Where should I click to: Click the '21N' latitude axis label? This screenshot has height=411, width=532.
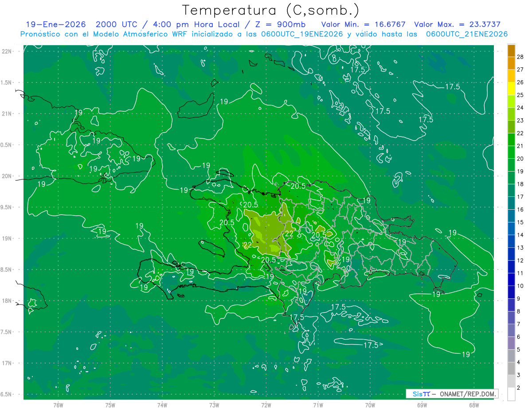(7, 114)
